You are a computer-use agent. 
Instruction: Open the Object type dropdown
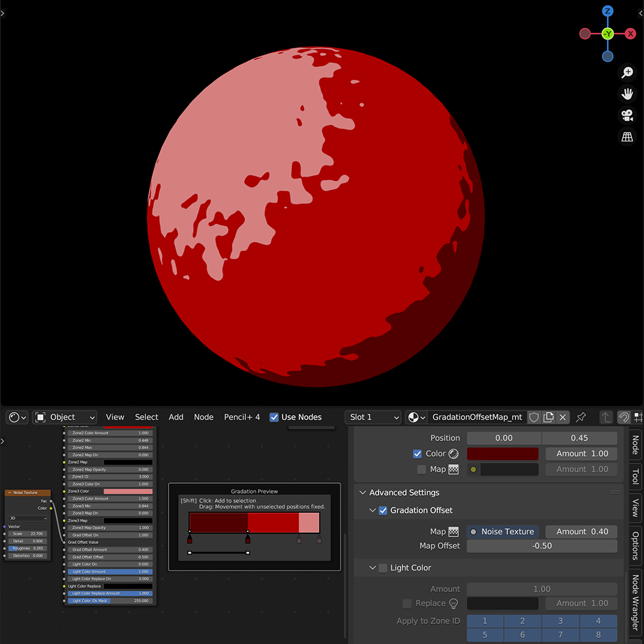click(65, 417)
